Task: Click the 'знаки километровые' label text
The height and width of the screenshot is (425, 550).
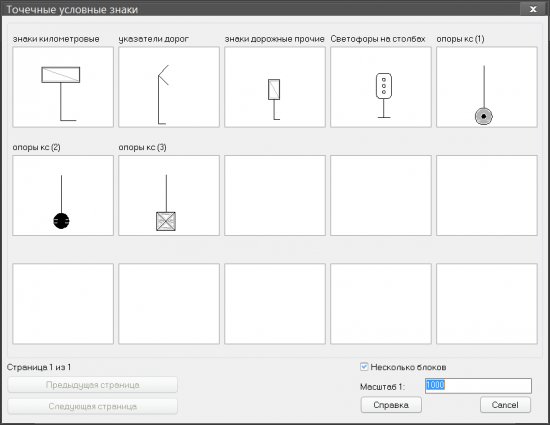Action: [56, 39]
